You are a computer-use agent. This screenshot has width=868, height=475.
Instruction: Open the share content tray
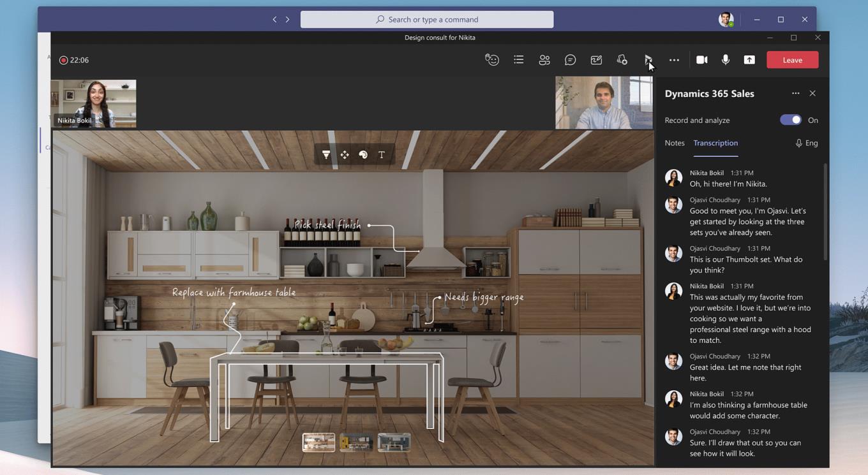[749, 59]
